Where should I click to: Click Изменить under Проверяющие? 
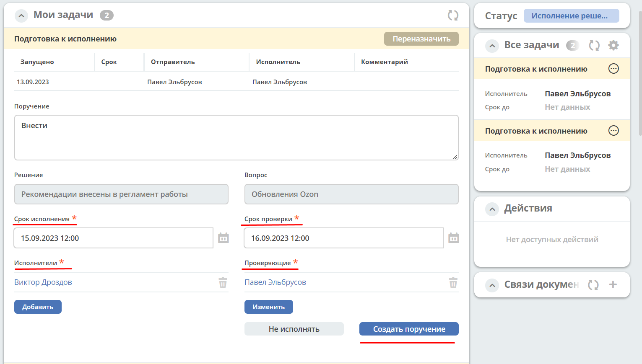click(x=269, y=307)
